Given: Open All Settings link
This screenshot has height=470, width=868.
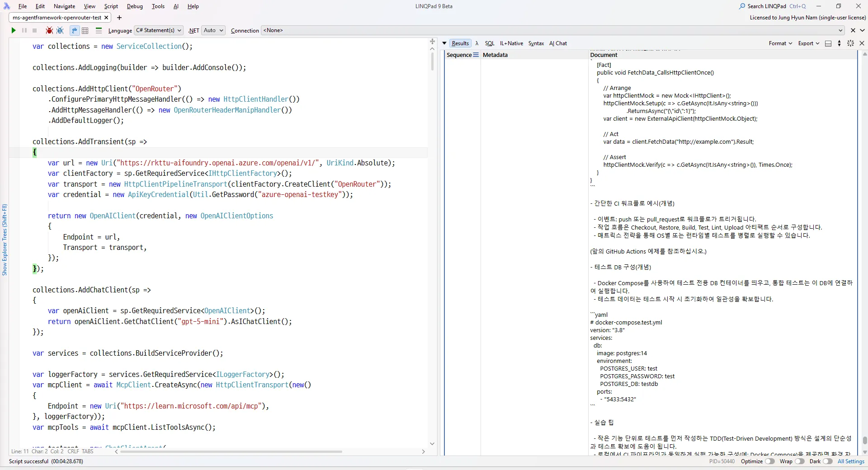Looking at the screenshot, I should click(x=851, y=461).
